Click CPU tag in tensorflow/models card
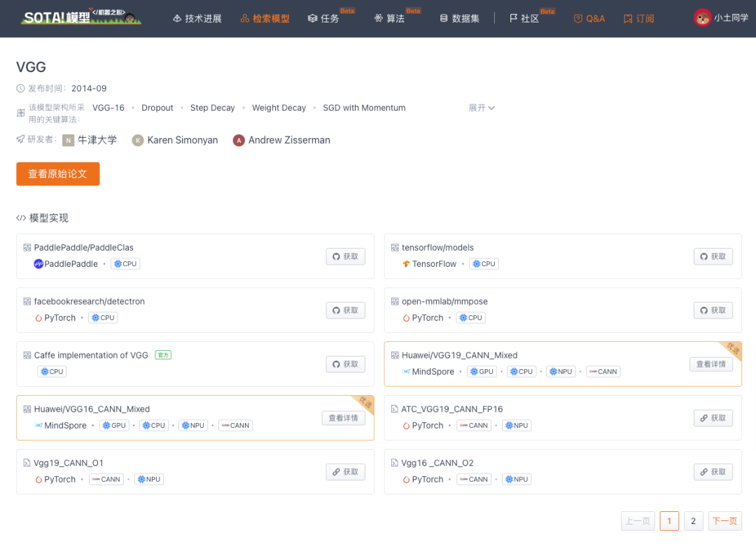The width and height of the screenshot is (756, 547). [x=484, y=264]
